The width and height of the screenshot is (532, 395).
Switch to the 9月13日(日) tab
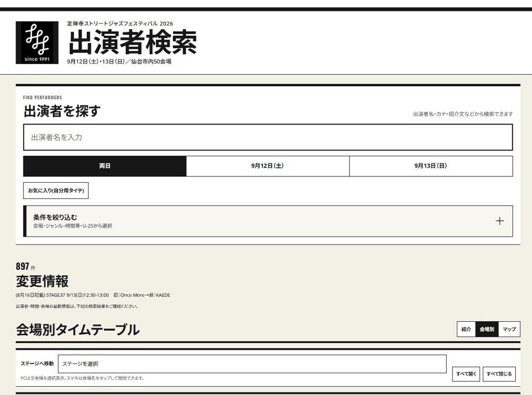pyautogui.click(x=431, y=166)
